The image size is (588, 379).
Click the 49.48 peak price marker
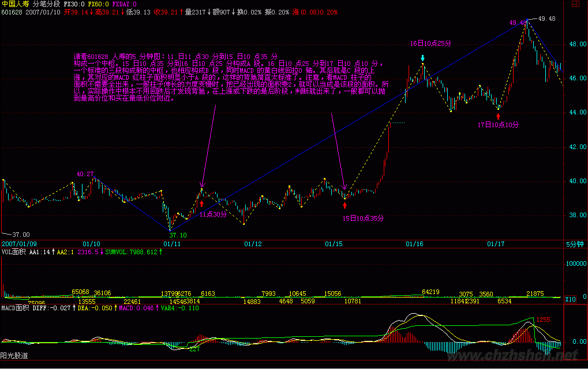pyautogui.click(x=546, y=18)
